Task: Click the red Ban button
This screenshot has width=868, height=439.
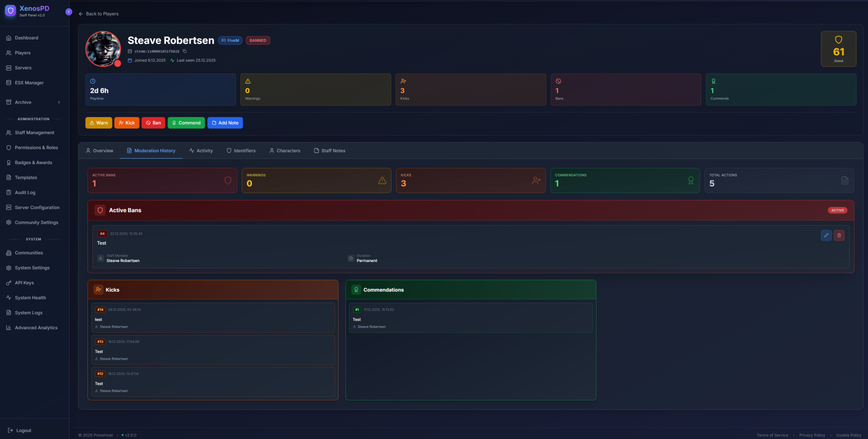Action: [x=153, y=123]
